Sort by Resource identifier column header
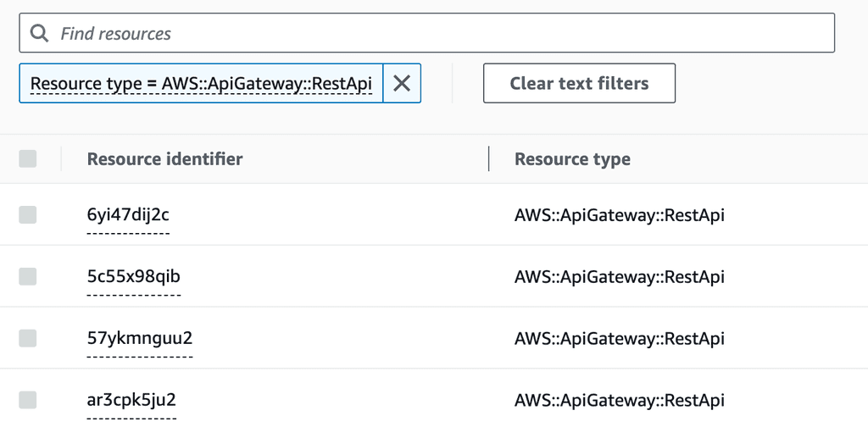 point(164,159)
